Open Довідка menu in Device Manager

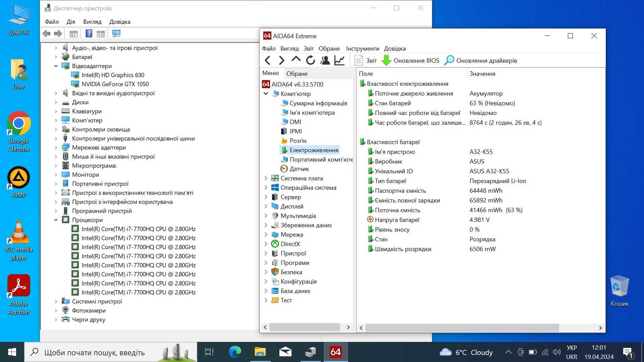coord(120,22)
